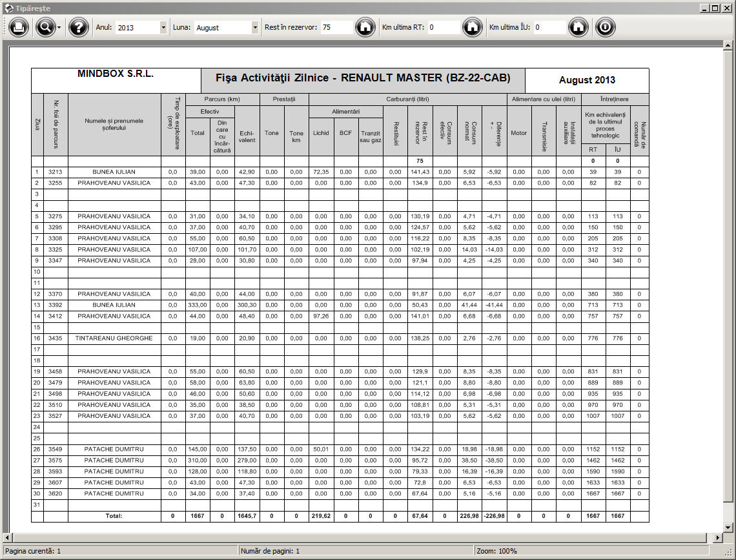
Task: Click the Km ultima ÎU input field
Action: coord(549,27)
